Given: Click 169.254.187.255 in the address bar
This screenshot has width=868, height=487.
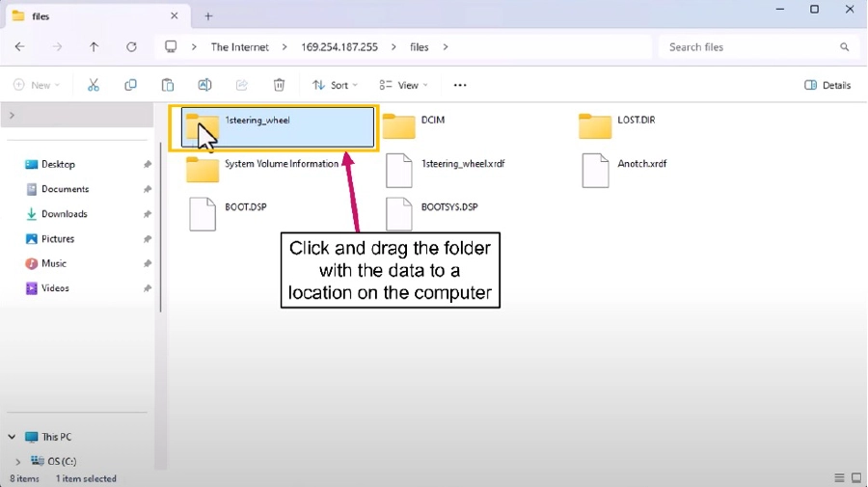Looking at the screenshot, I should pyautogui.click(x=339, y=46).
